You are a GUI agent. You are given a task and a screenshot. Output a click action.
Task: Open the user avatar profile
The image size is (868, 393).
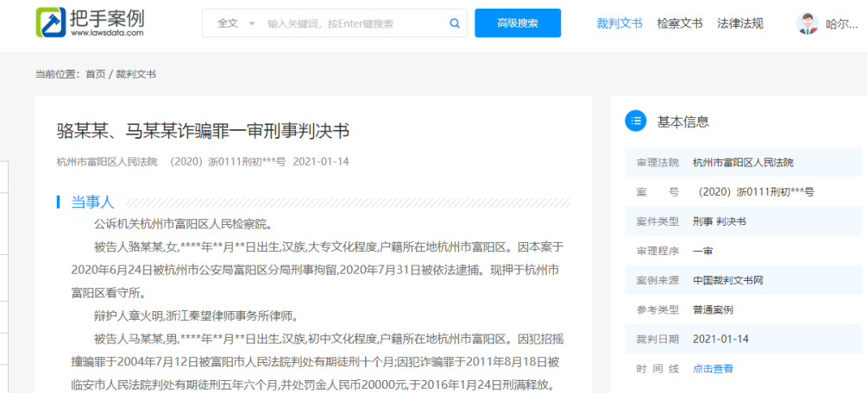pos(807,23)
